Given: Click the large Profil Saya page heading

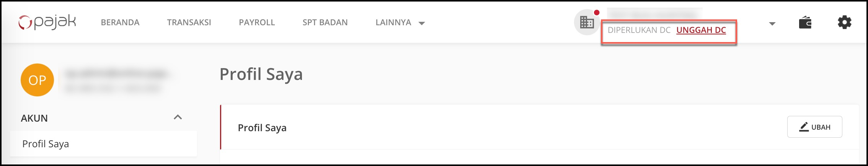Looking at the screenshot, I should tap(261, 74).
